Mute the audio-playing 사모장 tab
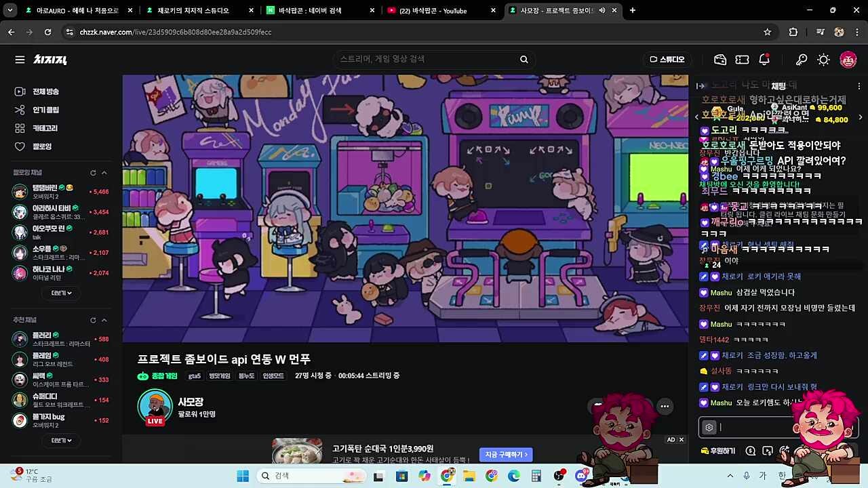Image resolution: width=868 pixels, height=488 pixels. [x=601, y=10]
